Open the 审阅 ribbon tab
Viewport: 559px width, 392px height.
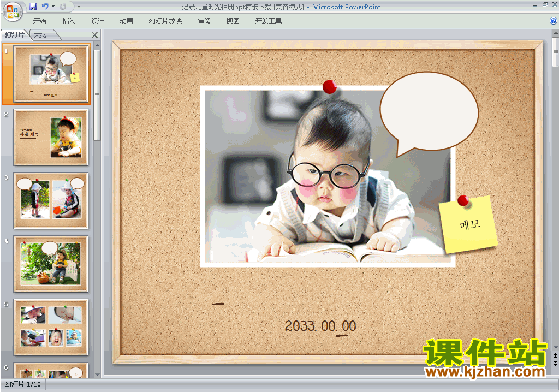coord(204,21)
